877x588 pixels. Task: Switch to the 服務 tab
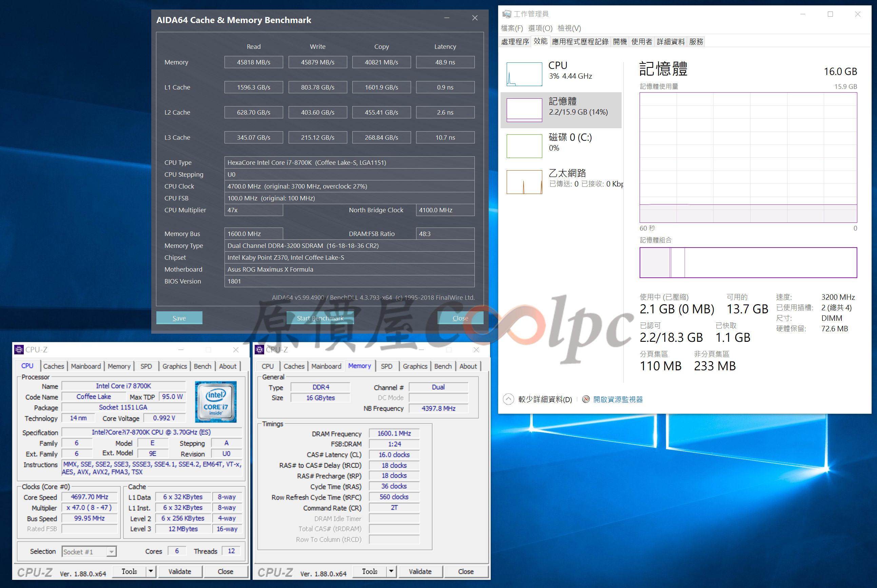tap(696, 42)
